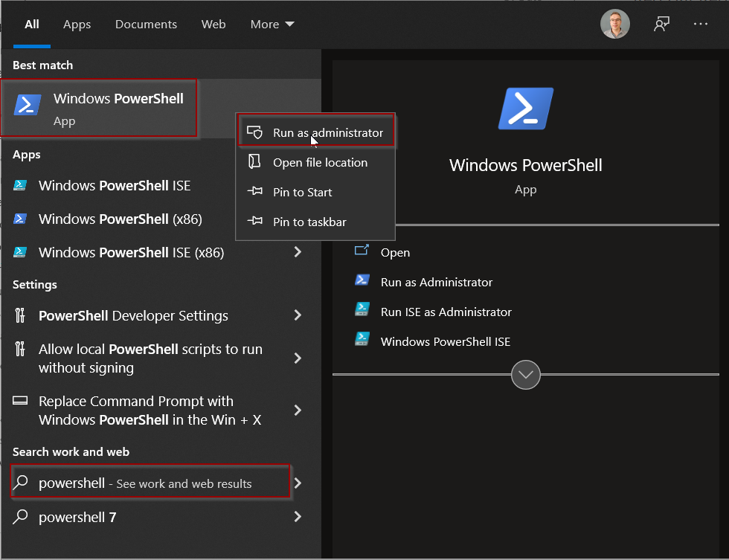
Task: Expand Allow local PowerShell scripts chevron
Action: (298, 358)
